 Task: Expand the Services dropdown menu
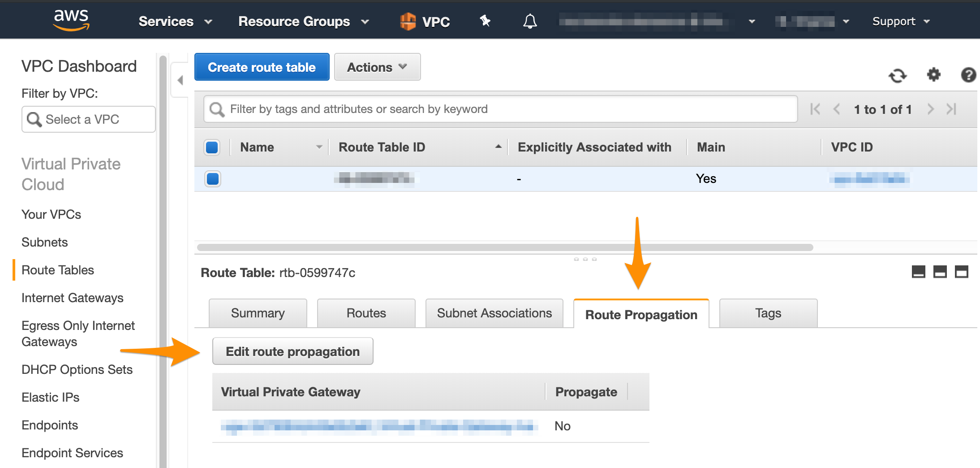(175, 21)
